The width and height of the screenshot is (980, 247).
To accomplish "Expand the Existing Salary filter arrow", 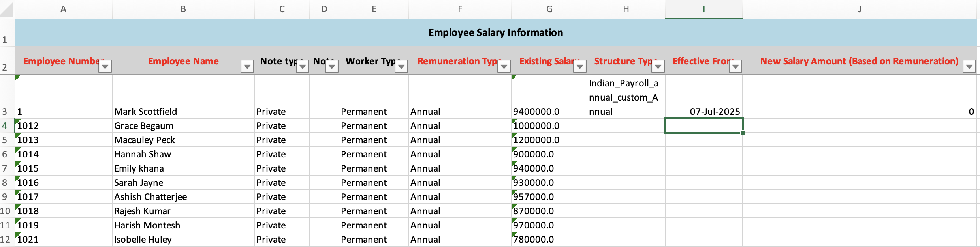I will tap(579, 67).
